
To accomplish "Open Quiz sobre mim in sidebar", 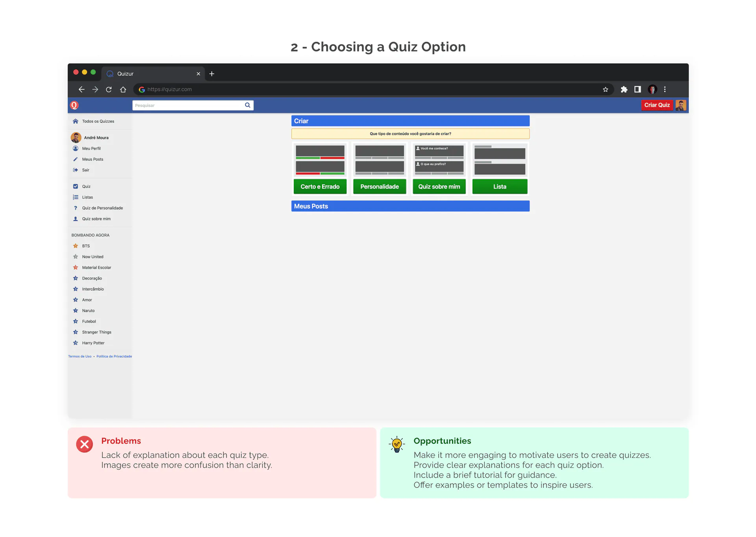I will [96, 219].
